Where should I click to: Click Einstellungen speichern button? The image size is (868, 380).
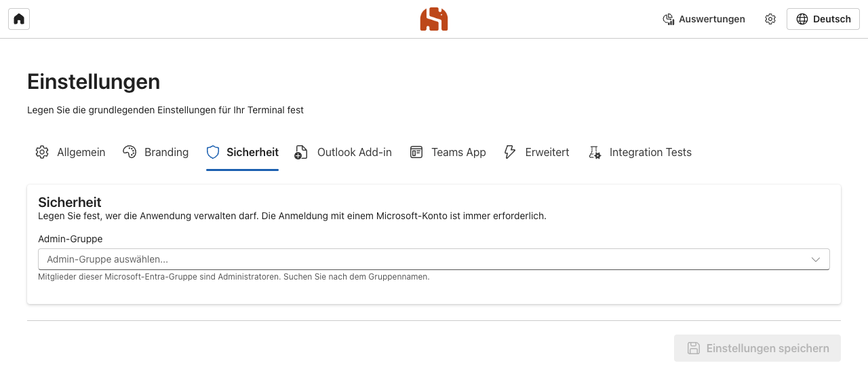[x=757, y=348]
